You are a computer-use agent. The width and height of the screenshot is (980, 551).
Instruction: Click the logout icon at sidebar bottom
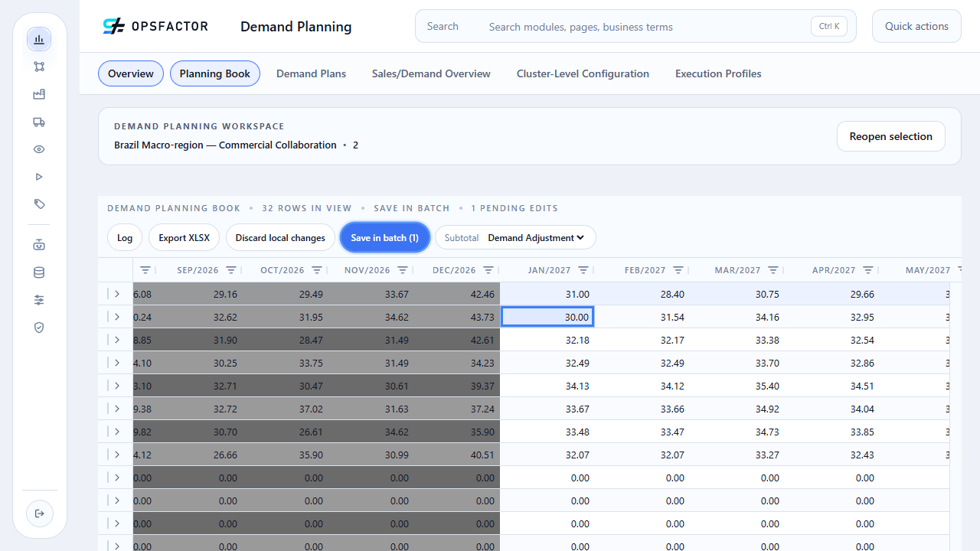[x=40, y=513]
